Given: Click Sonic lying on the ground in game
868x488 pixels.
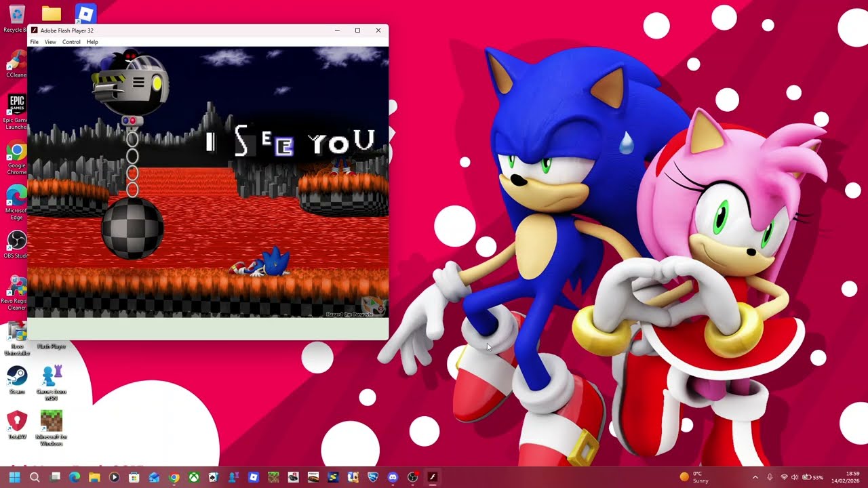Looking at the screenshot, I should click(261, 263).
